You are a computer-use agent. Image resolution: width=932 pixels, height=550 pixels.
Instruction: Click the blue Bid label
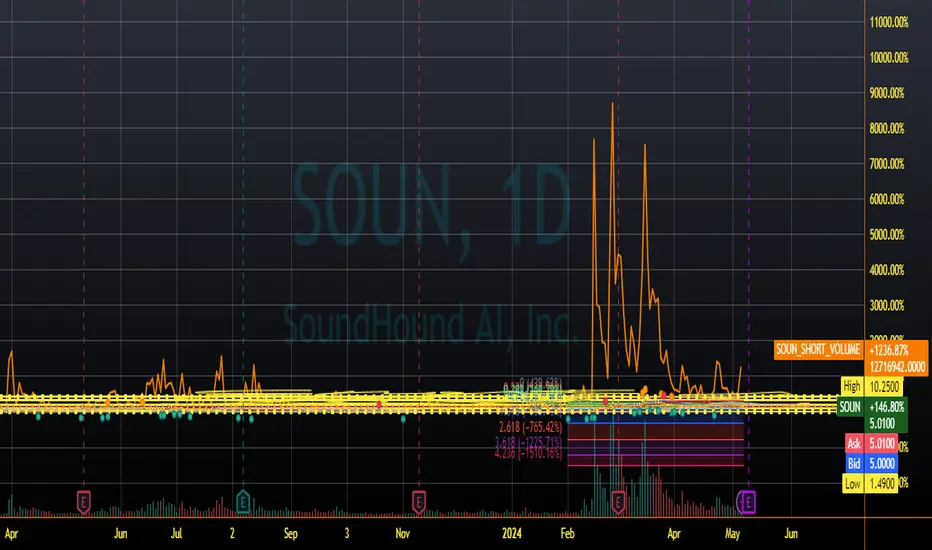tap(854, 463)
